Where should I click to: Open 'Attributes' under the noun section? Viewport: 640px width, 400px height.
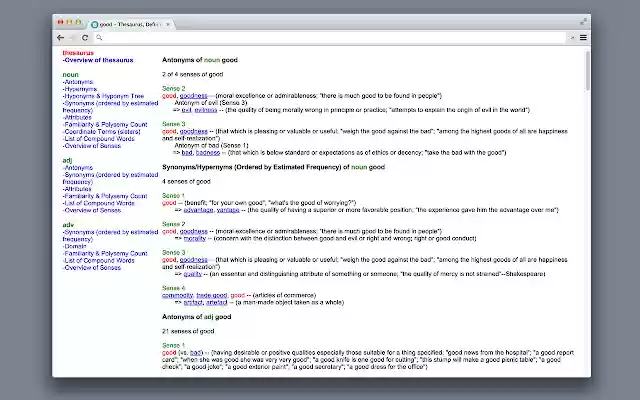pos(77,118)
